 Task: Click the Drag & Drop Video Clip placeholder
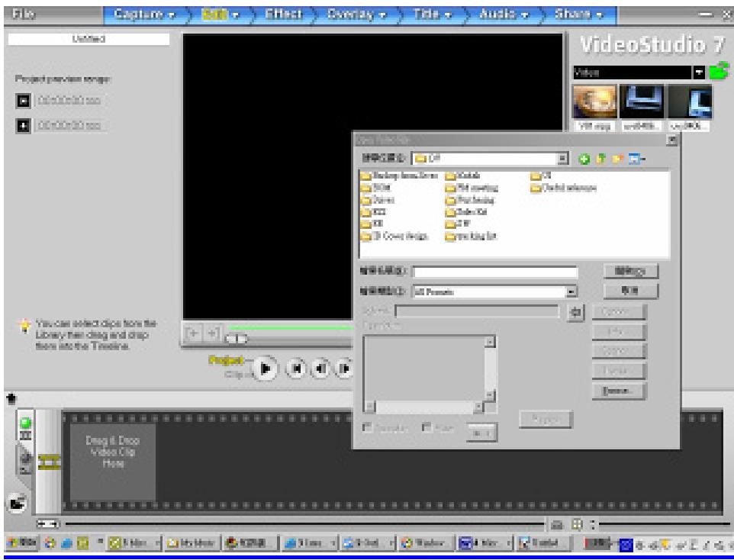tap(113, 462)
